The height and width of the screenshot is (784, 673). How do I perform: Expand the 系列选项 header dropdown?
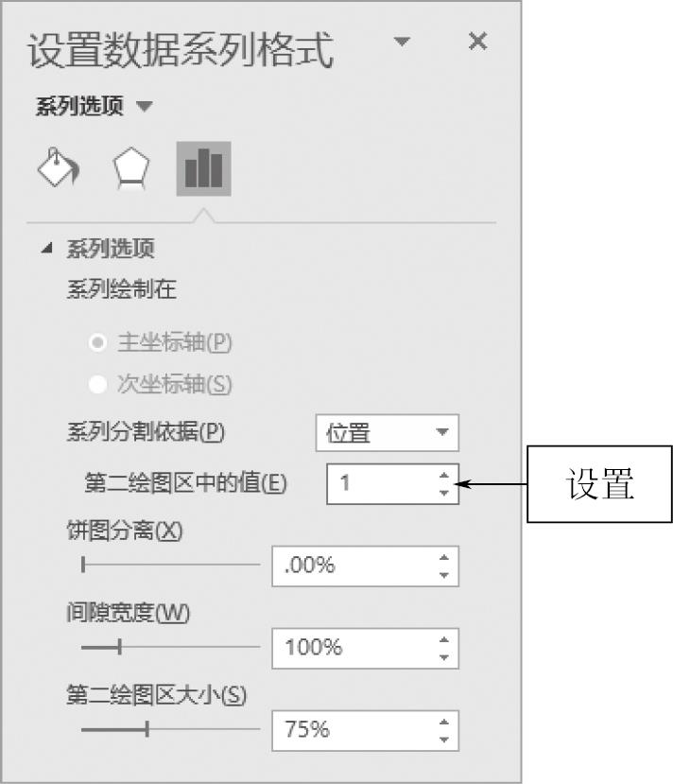point(144,107)
